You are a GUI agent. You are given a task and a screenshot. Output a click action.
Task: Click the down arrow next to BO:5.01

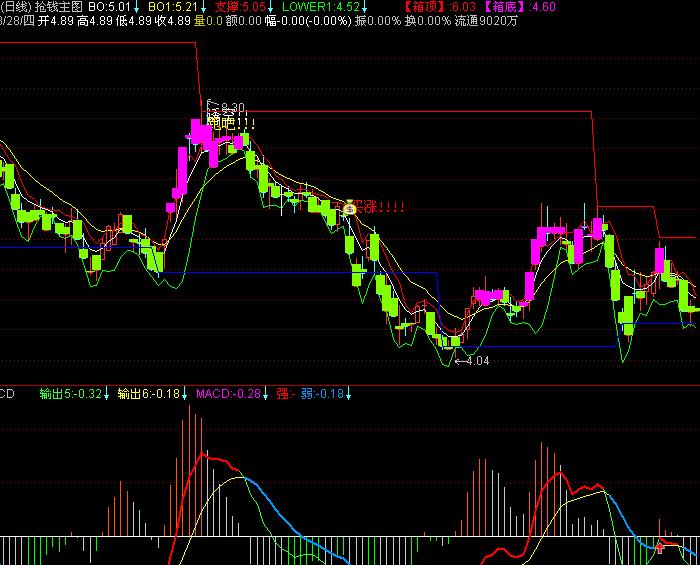(x=138, y=7)
